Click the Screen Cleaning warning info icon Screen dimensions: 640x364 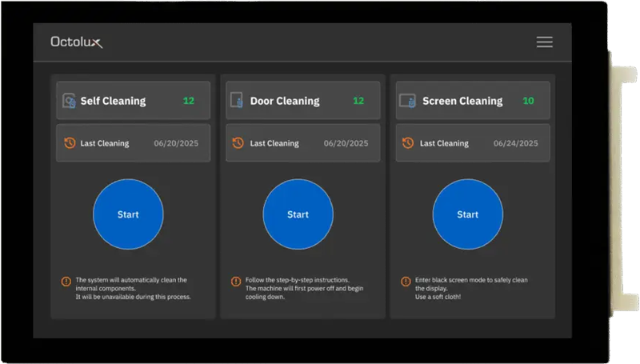[x=406, y=281]
